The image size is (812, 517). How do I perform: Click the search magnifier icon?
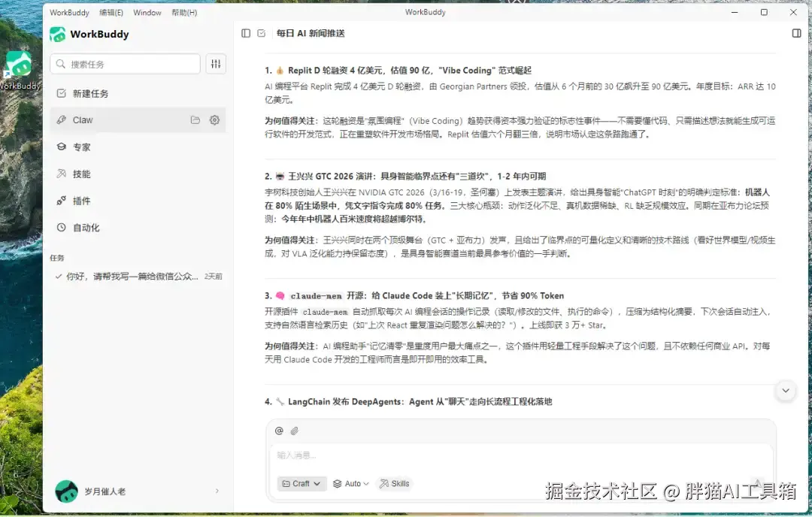click(61, 64)
